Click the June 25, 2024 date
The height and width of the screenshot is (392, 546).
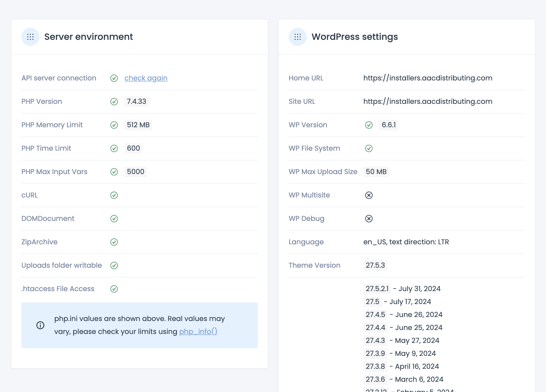[419, 327]
